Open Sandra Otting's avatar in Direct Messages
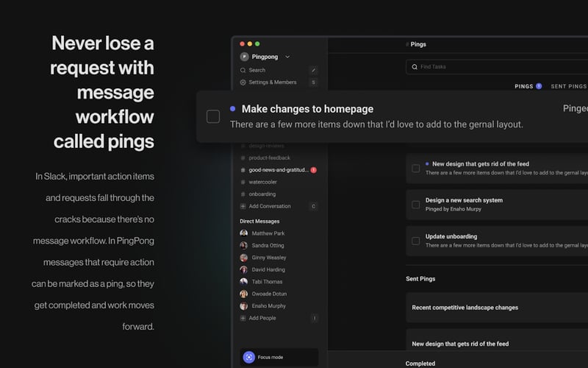Image resolution: width=588 pixels, height=368 pixels. coord(244,245)
